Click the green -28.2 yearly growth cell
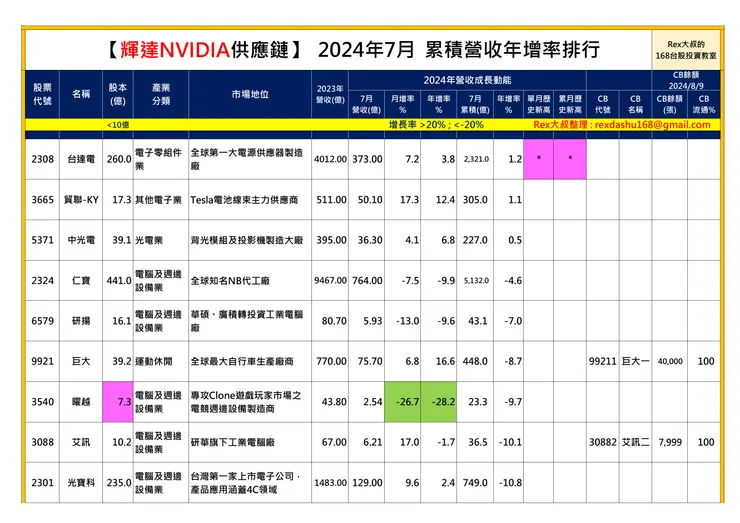 [438, 402]
